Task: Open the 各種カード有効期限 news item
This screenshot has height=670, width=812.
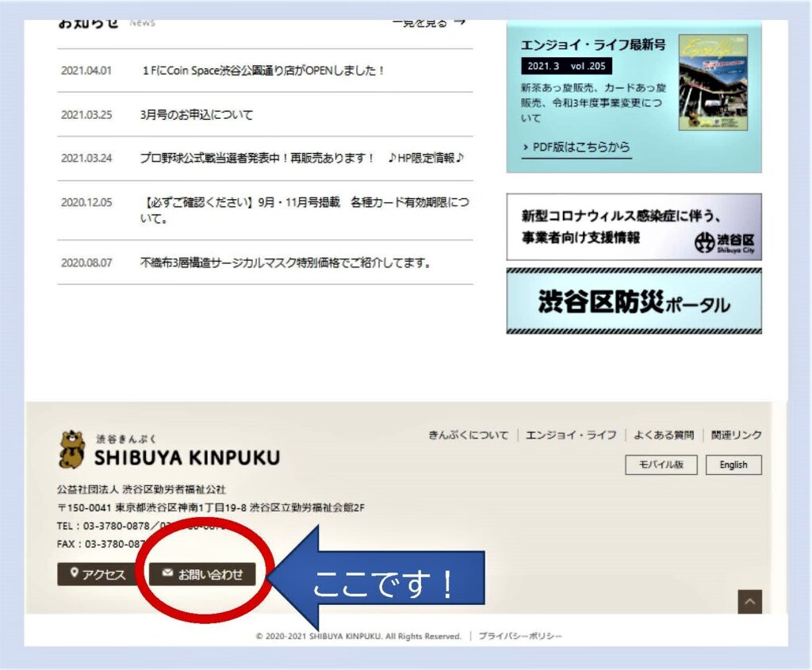Action: point(305,209)
